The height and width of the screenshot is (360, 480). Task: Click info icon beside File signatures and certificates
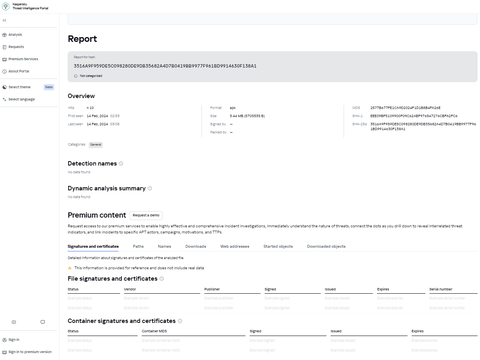(x=162, y=279)
